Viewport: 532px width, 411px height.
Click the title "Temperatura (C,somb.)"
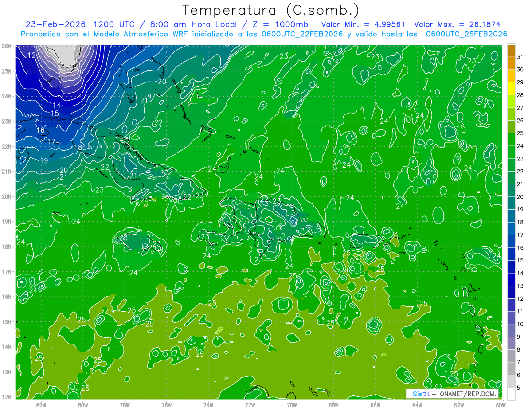(x=271, y=10)
